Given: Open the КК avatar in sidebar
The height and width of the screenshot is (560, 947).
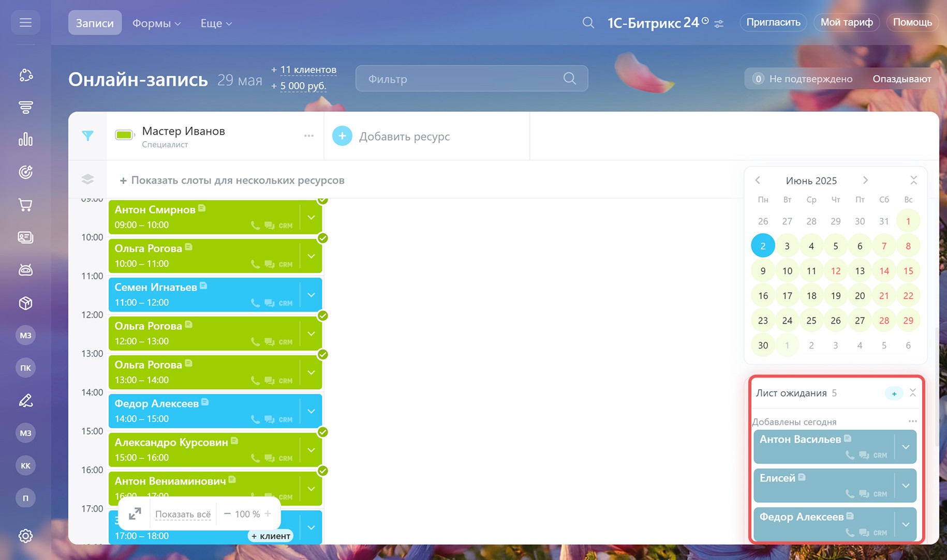Looking at the screenshot, I should pyautogui.click(x=26, y=465).
